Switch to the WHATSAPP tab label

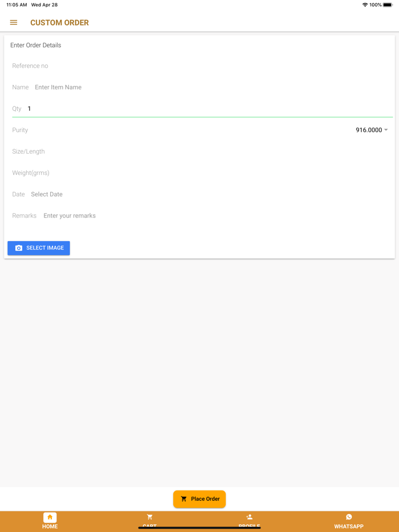coord(349,527)
